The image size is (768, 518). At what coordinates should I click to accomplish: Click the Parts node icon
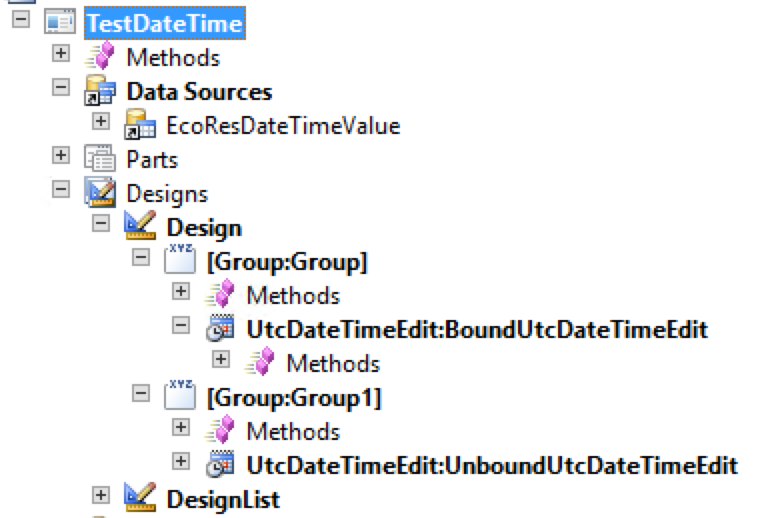(x=100, y=158)
